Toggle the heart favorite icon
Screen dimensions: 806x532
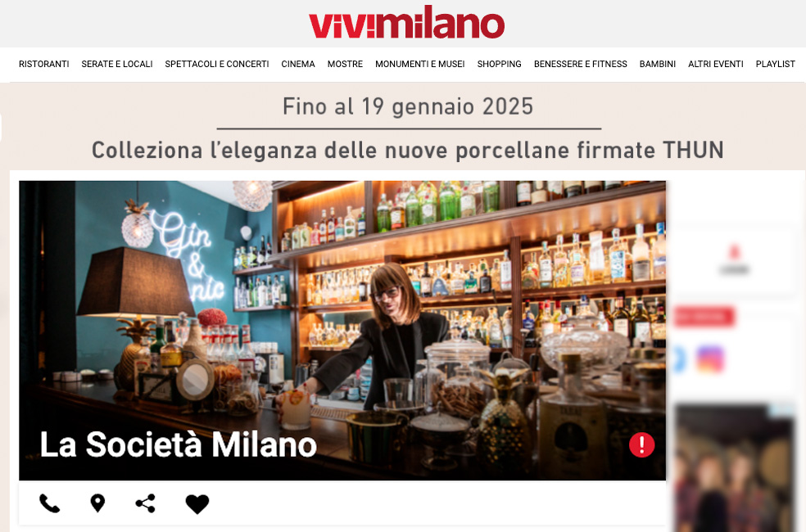(197, 503)
